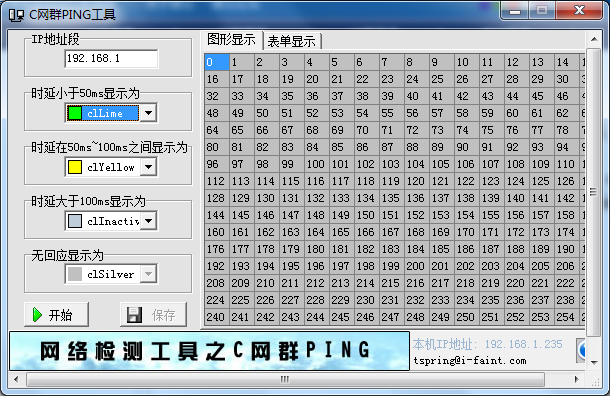
Task: Select grid cell 169
Action: 442,232
